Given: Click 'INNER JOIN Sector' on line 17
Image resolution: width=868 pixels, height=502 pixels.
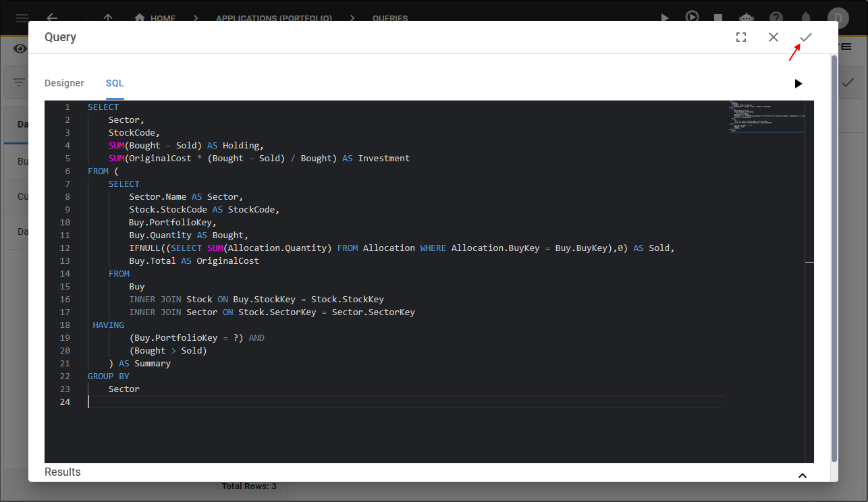Looking at the screenshot, I should (x=173, y=312).
